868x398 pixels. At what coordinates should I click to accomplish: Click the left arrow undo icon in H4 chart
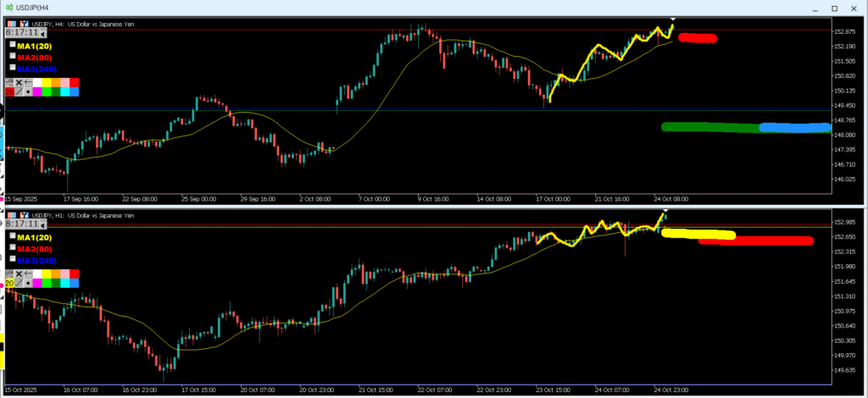(x=28, y=82)
